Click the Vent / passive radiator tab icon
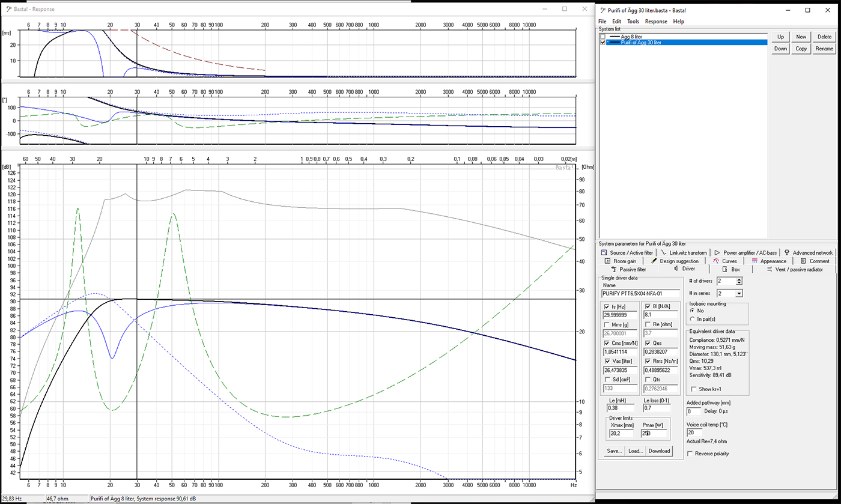The height and width of the screenshot is (504, 841). point(770,270)
